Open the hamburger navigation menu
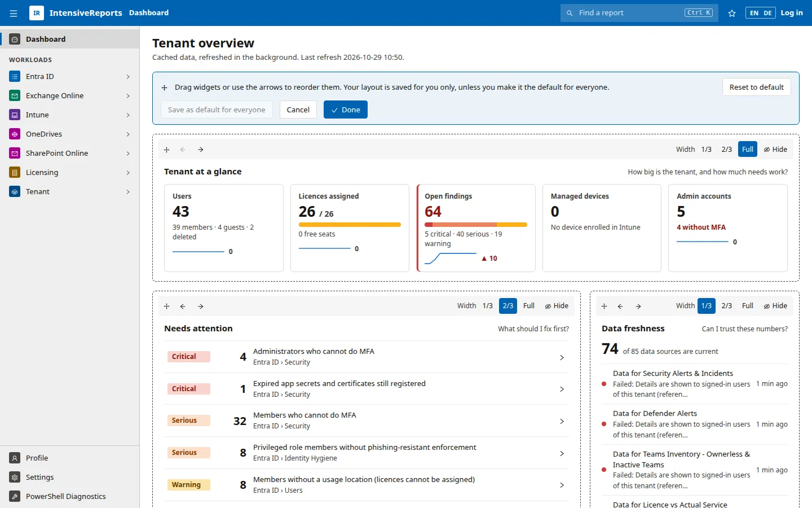Viewport: 812px width, 508px height. coord(14,13)
